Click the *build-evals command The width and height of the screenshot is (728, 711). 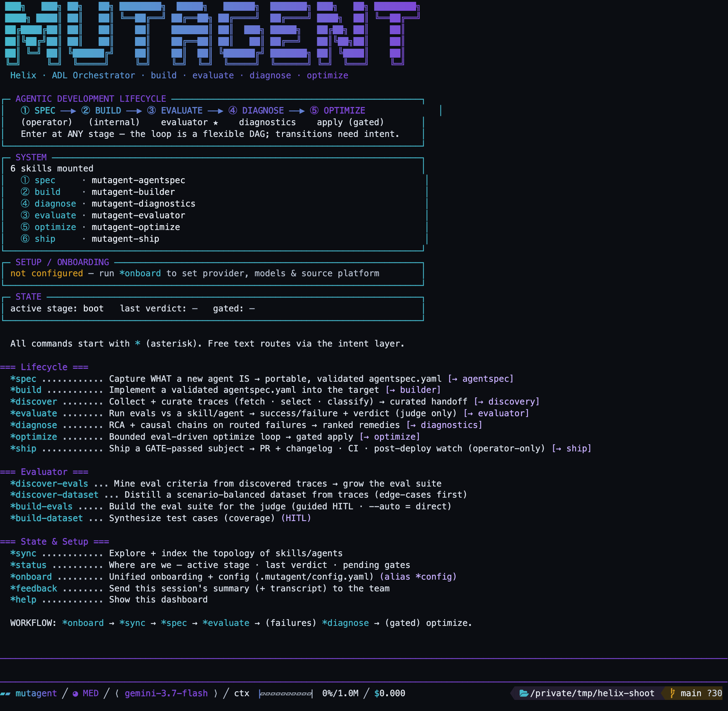click(41, 506)
